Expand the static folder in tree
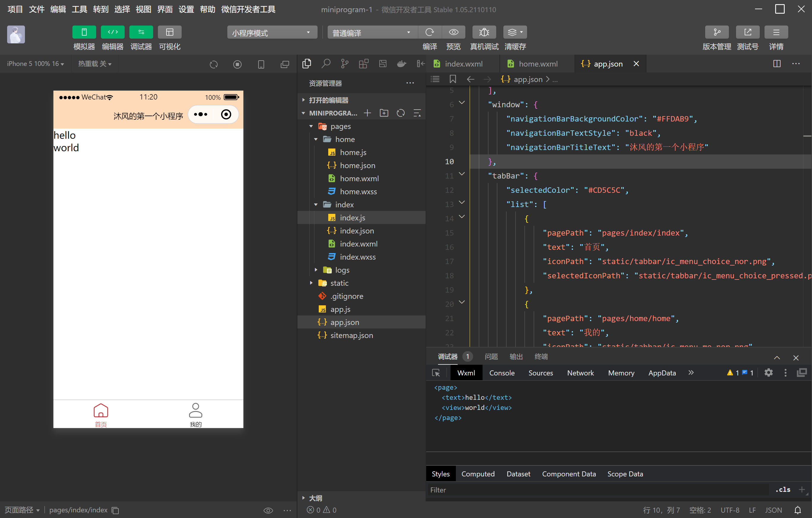 [x=311, y=283]
